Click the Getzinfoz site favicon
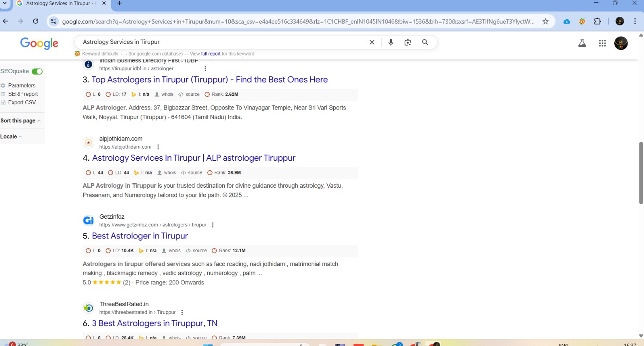644x346 pixels. 89,220
